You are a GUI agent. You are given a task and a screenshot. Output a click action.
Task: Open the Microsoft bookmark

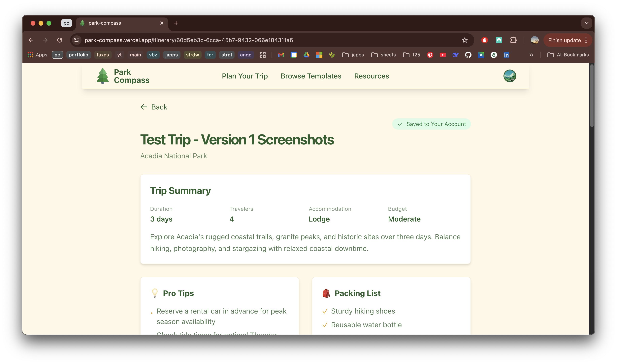(319, 55)
